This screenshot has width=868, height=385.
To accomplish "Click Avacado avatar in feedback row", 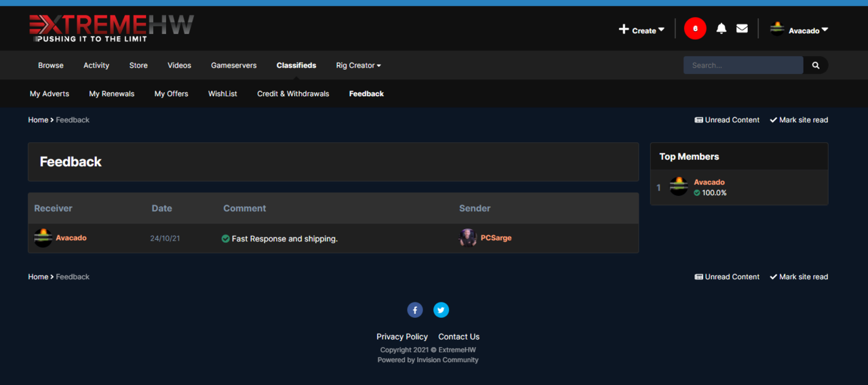I will [x=43, y=238].
